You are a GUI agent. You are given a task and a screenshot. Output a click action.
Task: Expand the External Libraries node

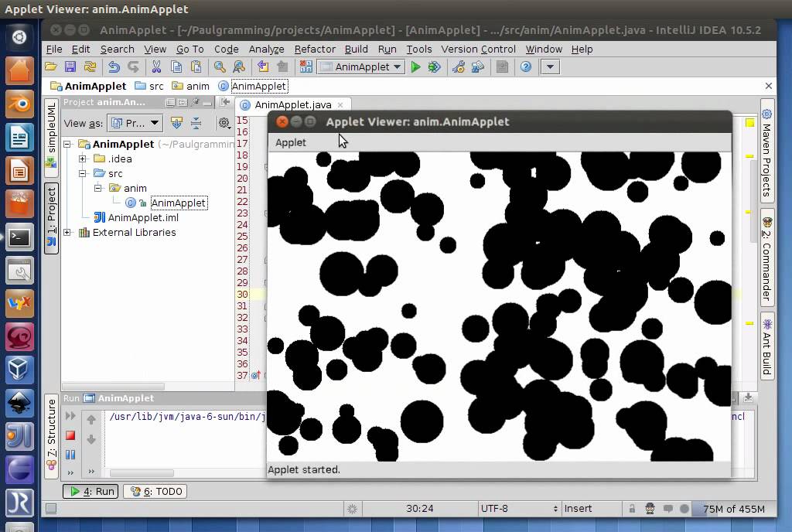pyautogui.click(x=67, y=233)
